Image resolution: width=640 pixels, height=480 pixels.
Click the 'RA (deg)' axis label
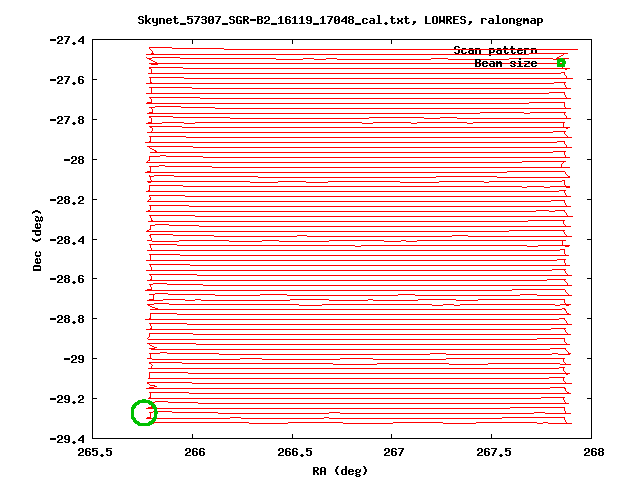340,471
